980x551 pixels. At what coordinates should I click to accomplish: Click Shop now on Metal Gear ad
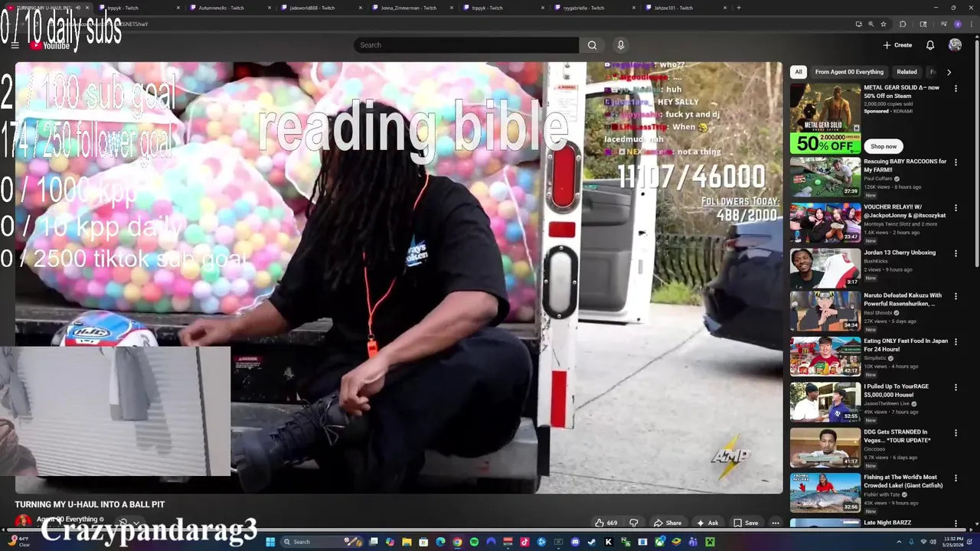pos(883,146)
